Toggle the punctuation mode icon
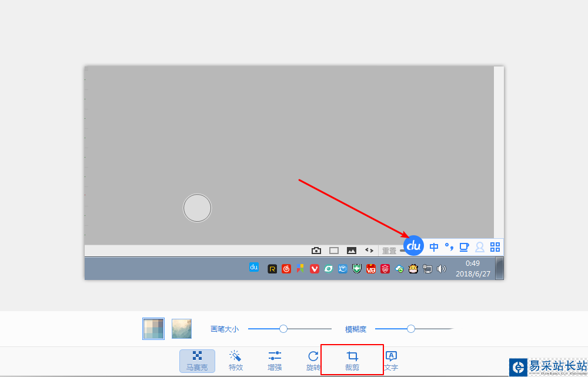The height and width of the screenshot is (377, 588). (449, 247)
